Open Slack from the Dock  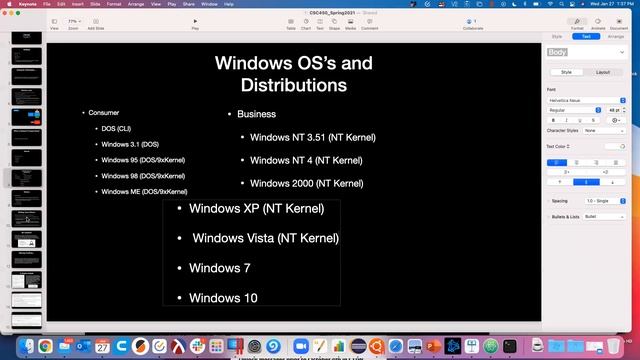[x=197, y=347]
